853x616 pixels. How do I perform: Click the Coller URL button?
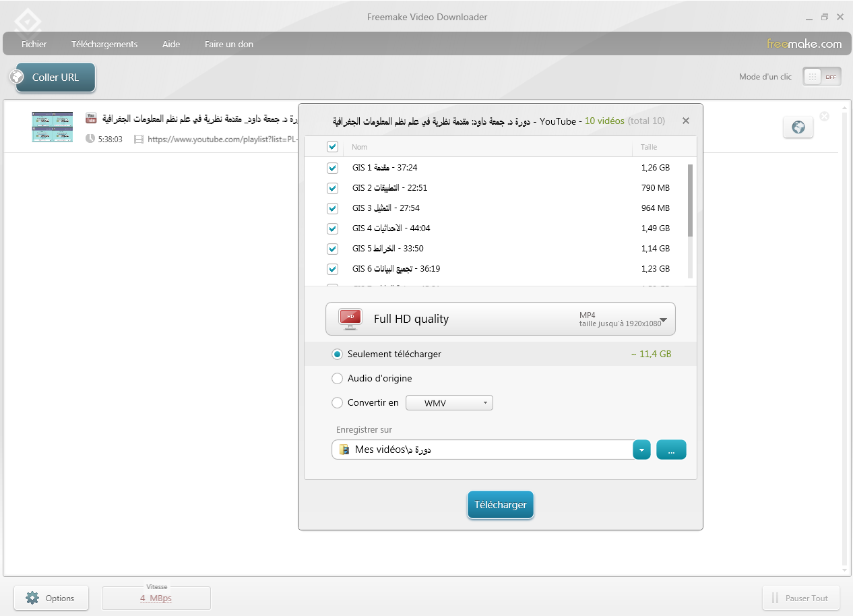pos(55,77)
